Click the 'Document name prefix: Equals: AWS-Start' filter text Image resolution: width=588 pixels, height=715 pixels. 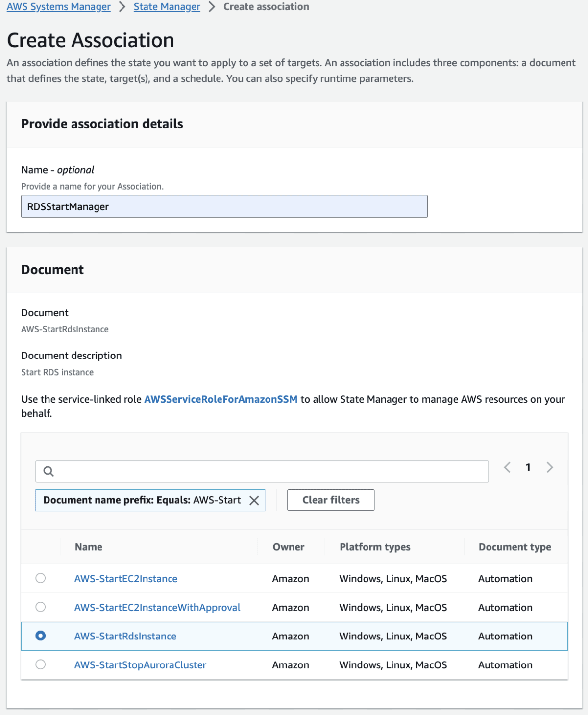142,500
